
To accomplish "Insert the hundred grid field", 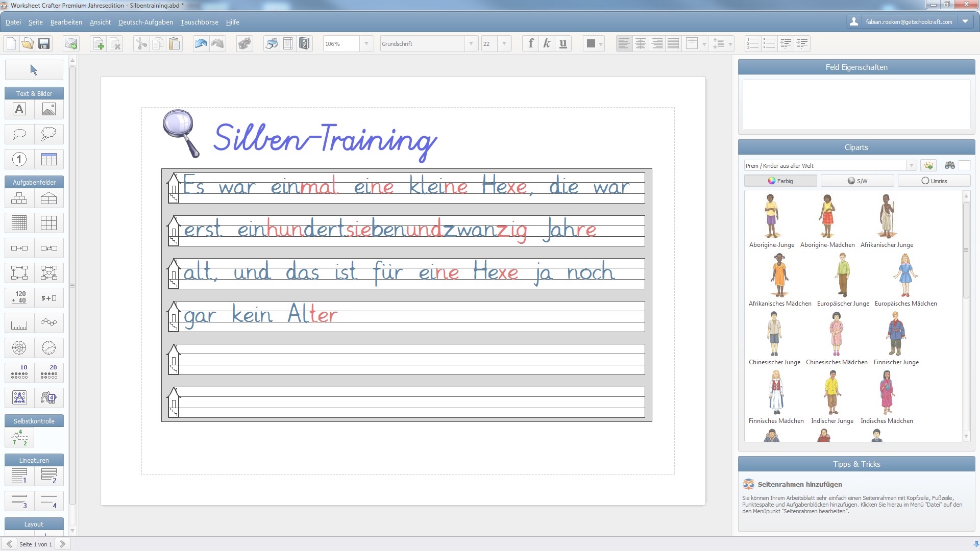I will click(x=19, y=223).
